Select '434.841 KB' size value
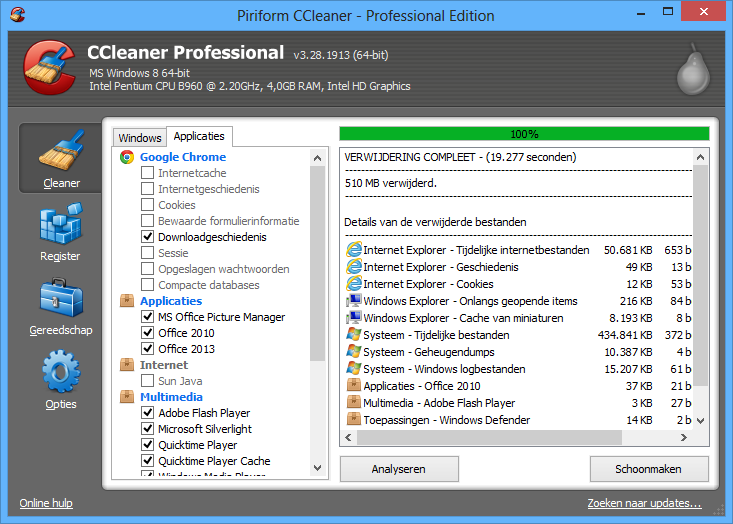733x524 pixels. click(625, 335)
